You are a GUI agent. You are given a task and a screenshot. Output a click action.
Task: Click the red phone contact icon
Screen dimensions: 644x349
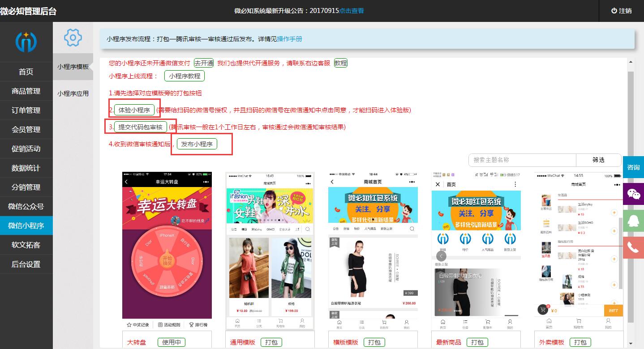tap(633, 247)
